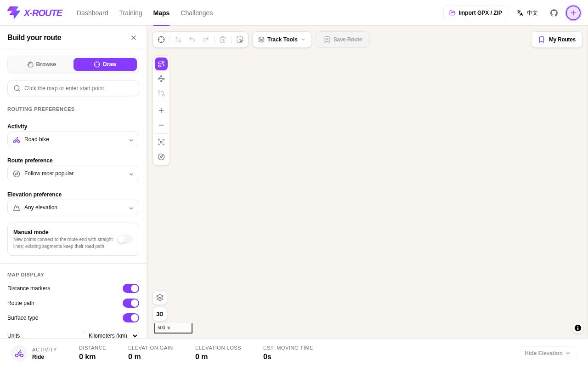Zoom in on the map

161,110
